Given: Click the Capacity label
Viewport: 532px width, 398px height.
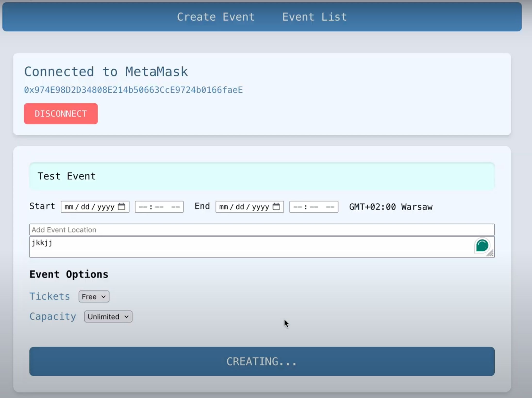Looking at the screenshot, I should coord(53,316).
